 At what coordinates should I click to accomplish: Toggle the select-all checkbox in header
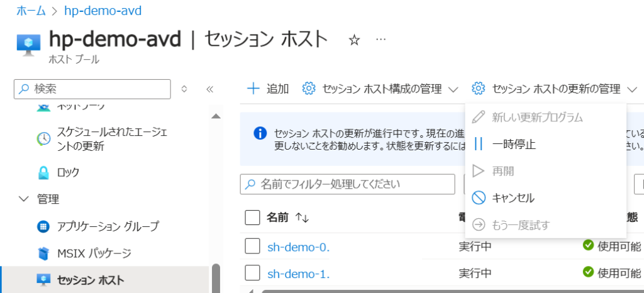pyautogui.click(x=252, y=218)
